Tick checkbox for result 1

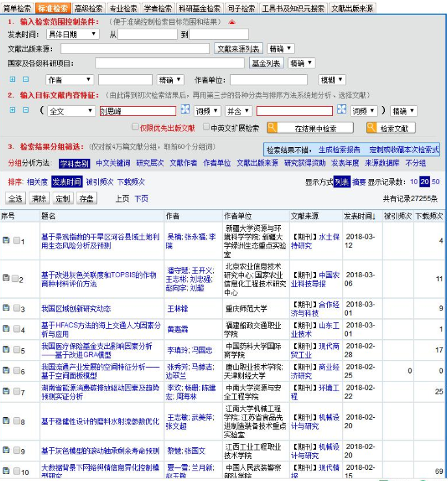tap(17, 241)
